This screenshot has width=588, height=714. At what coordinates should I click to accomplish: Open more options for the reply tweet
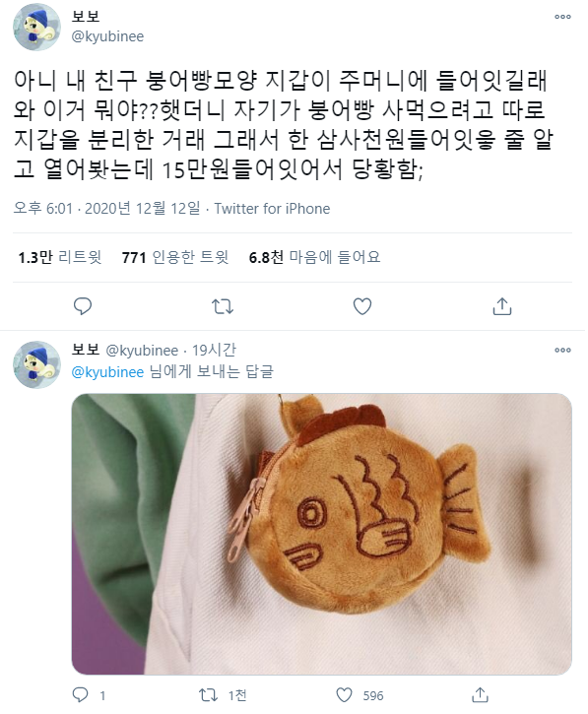click(562, 351)
